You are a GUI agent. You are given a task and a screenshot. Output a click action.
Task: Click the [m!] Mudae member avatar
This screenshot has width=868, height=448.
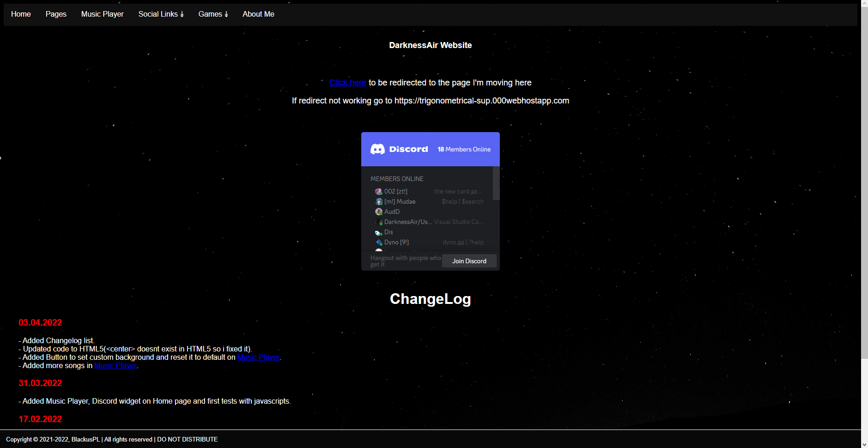pos(379,202)
